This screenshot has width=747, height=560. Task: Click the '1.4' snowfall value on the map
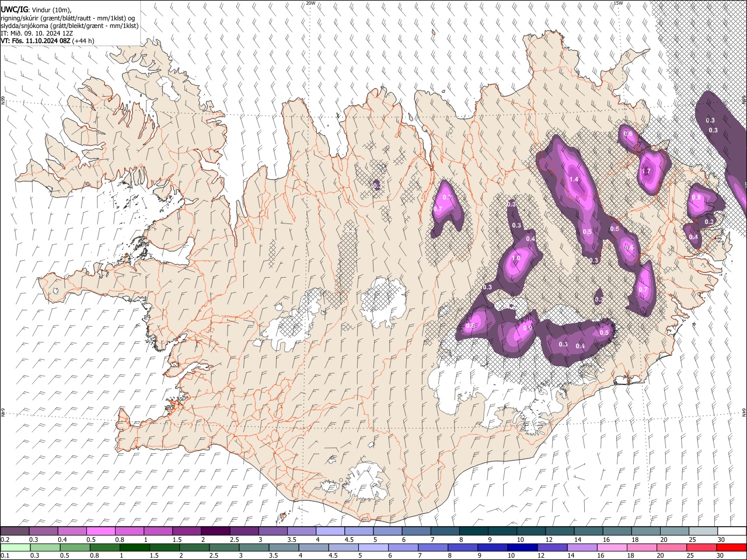tap(573, 179)
